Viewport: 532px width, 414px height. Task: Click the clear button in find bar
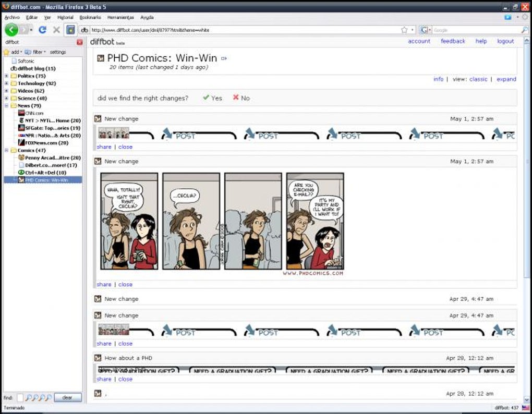[67, 397]
